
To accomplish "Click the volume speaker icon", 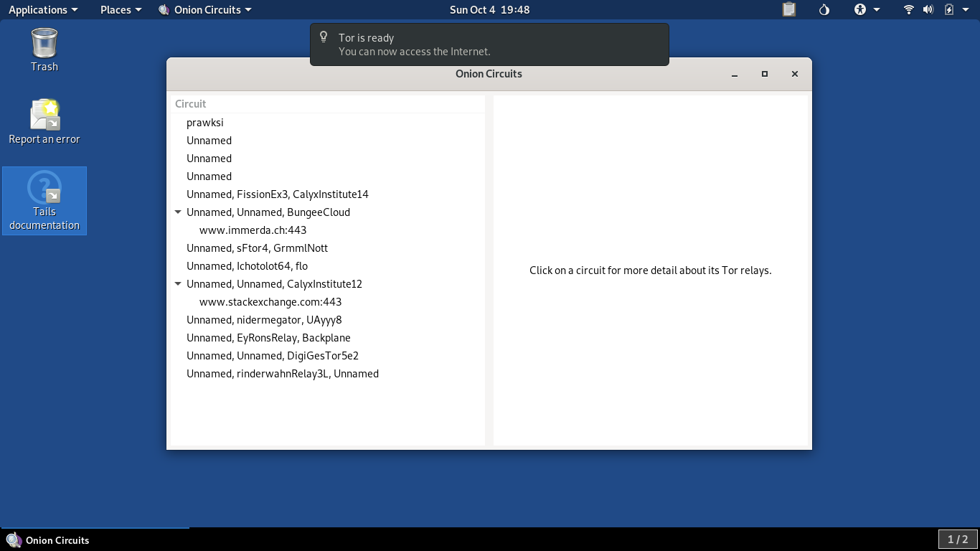I will [x=928, y=9].
